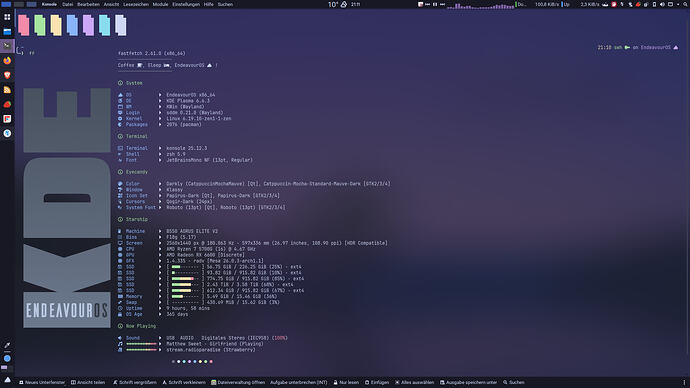Open the blue file manager dock icon

7,31
